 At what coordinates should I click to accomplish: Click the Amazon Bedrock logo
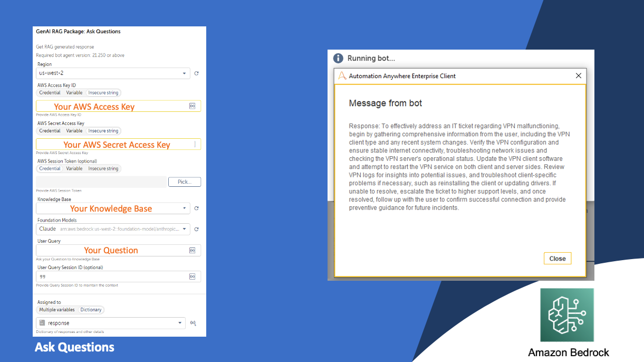click(567, 315)
